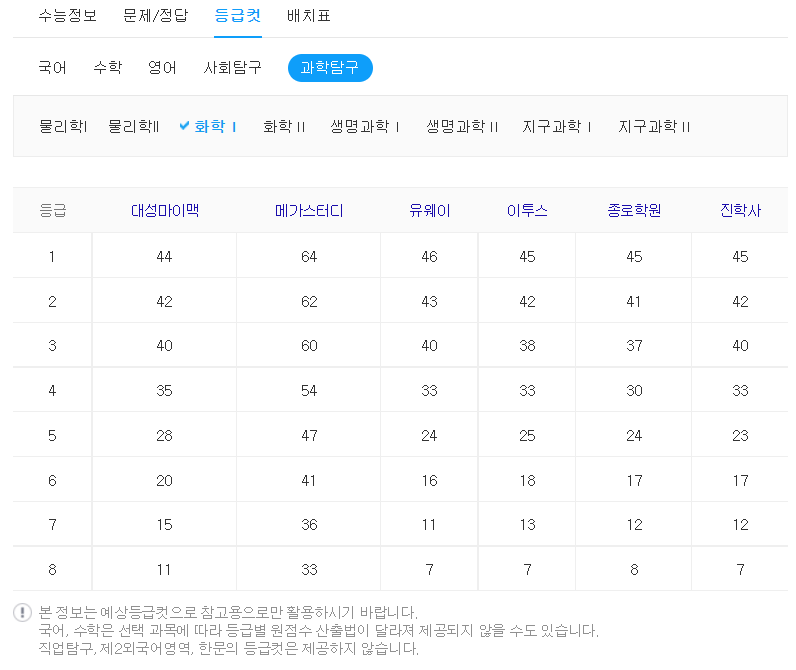The width and height of the screenshot is (796, 670).
Task: Click 진학사 grade 5 value 23
Action: coord(740,436)
